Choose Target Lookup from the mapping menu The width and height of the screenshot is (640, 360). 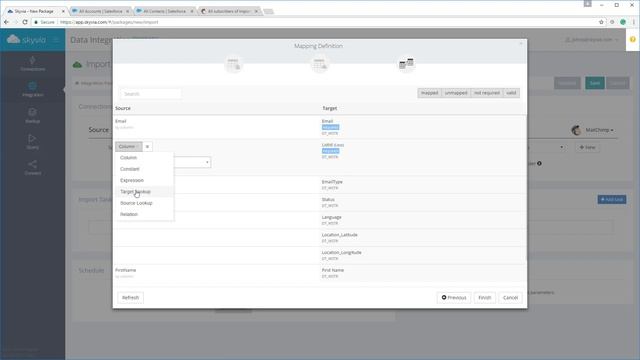pyautogui.click(x=136, y=191)
